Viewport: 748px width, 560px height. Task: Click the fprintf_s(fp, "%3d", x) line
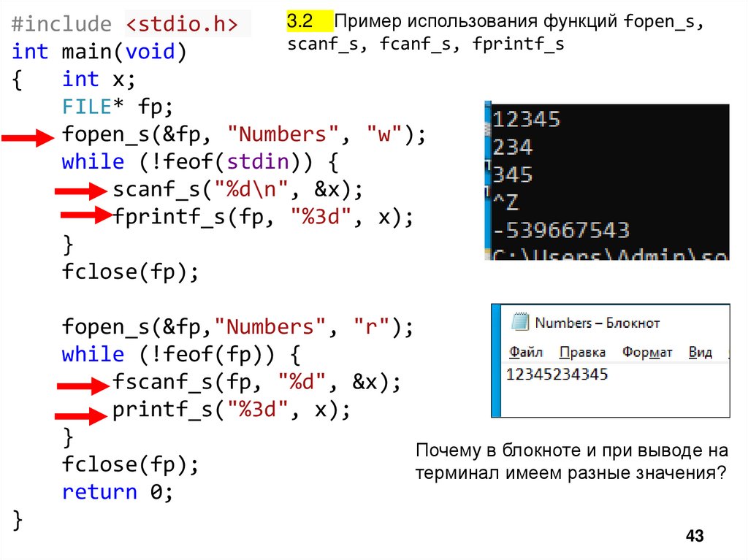tap(263, 217)
